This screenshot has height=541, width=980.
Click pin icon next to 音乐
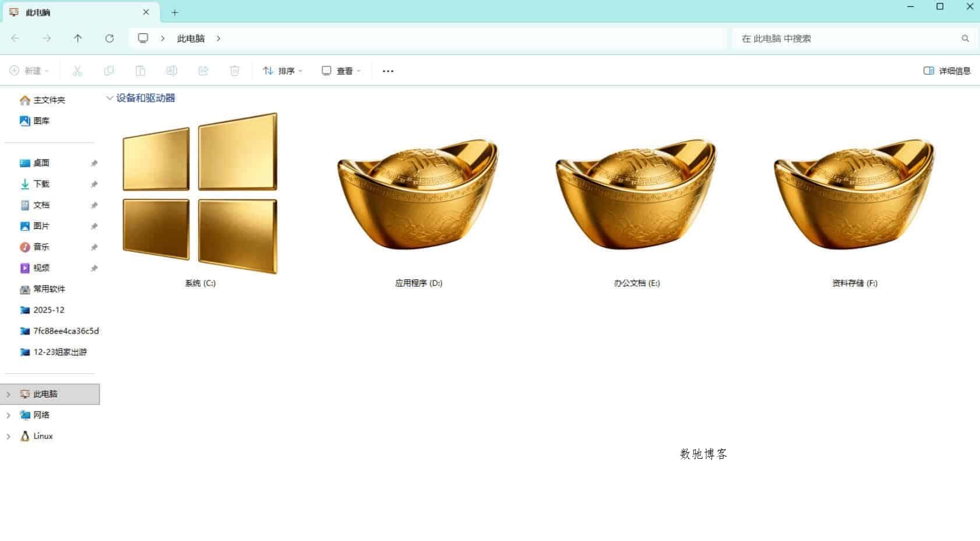point(94,247)
